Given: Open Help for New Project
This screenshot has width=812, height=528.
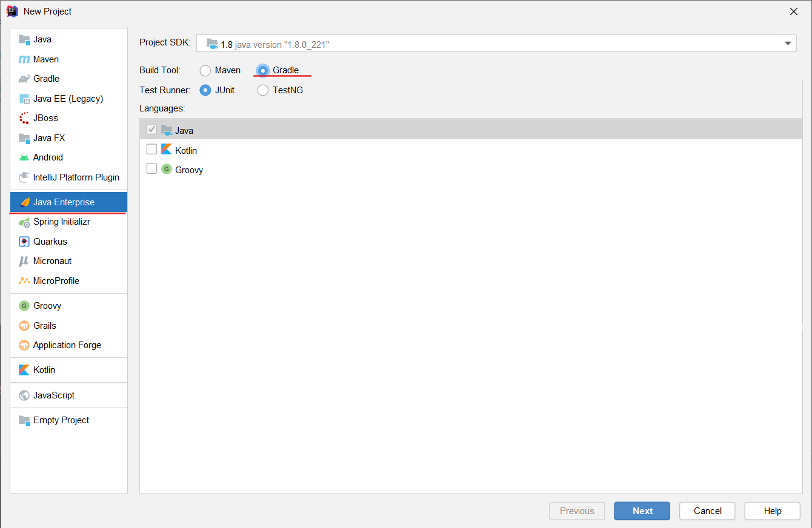Looking at the screenshot, I should 773,511.
